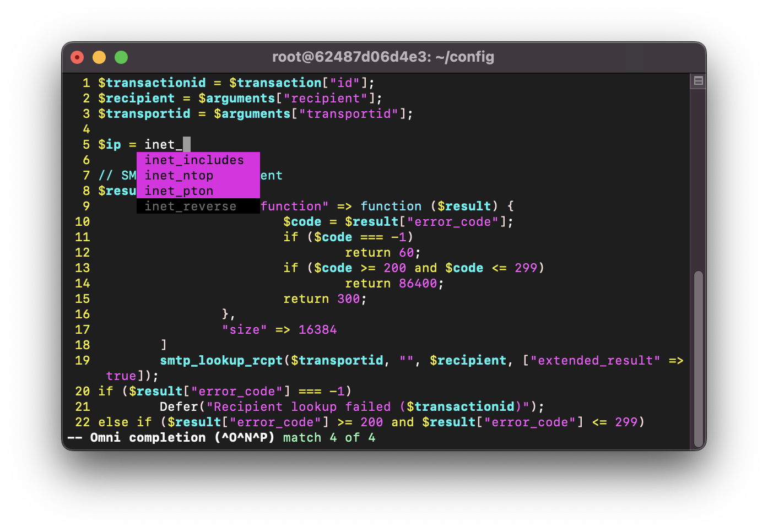Click "extended_result" string on line 19
This screenshot has width=768, height=532.
coord(596,360)
